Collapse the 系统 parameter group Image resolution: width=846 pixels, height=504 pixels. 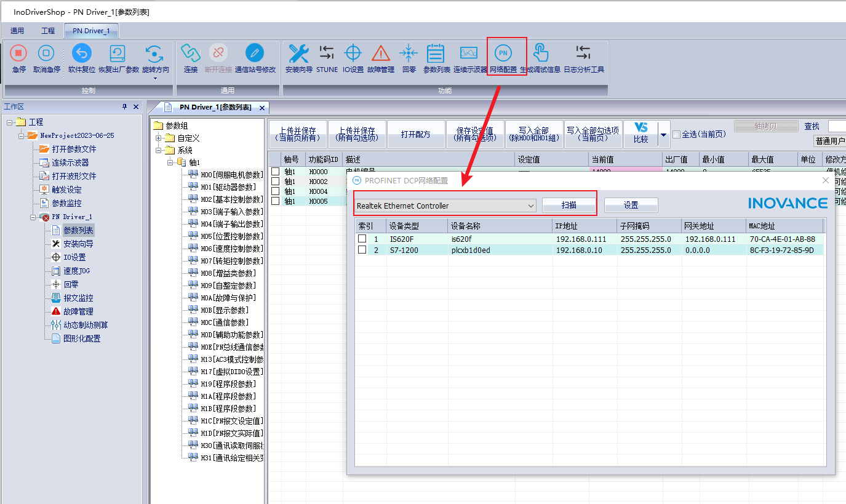point(158,150)
